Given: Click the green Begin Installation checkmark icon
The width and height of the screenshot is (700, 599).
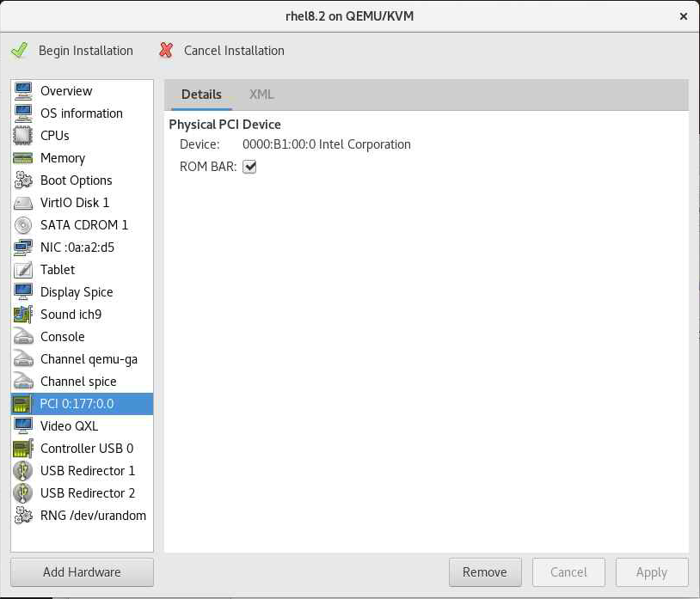Looking at the screenshot, I should [x=19, y=51].
